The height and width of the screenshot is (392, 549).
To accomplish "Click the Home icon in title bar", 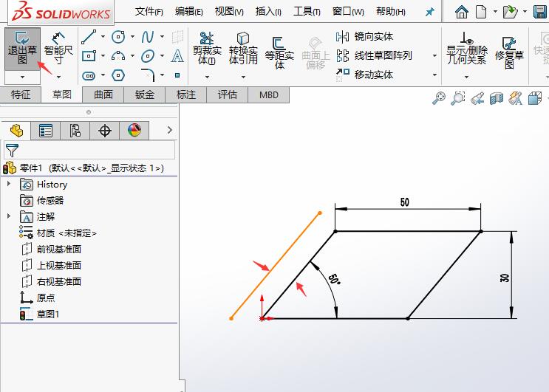I will [x=462, y=12].
